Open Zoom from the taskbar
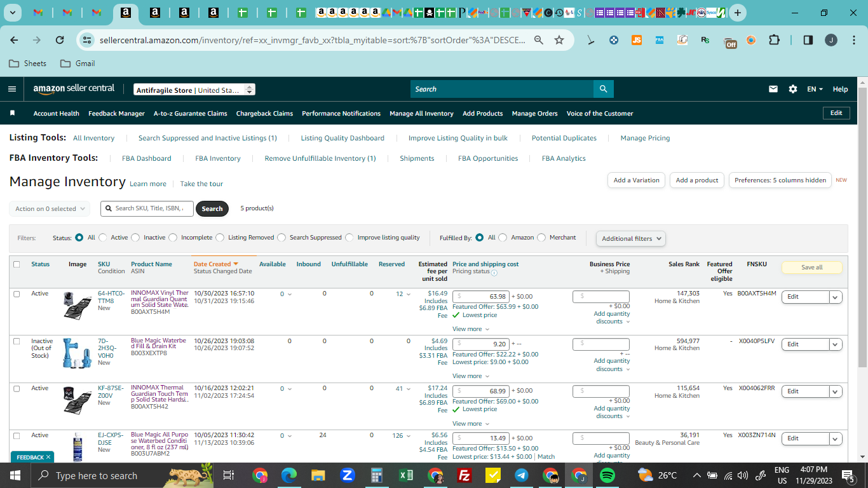Viewport: 868px width, 488px height. click(x=347, y=475)
